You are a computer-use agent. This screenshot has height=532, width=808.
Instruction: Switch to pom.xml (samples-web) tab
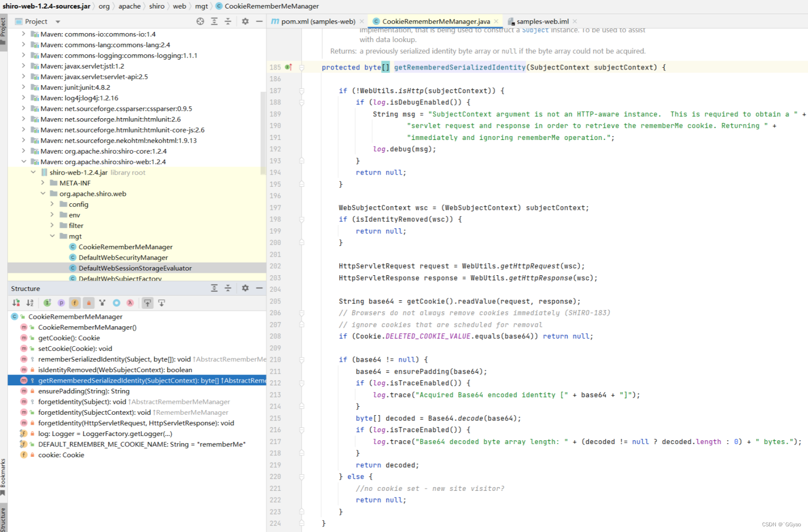(x=318, y=21)
